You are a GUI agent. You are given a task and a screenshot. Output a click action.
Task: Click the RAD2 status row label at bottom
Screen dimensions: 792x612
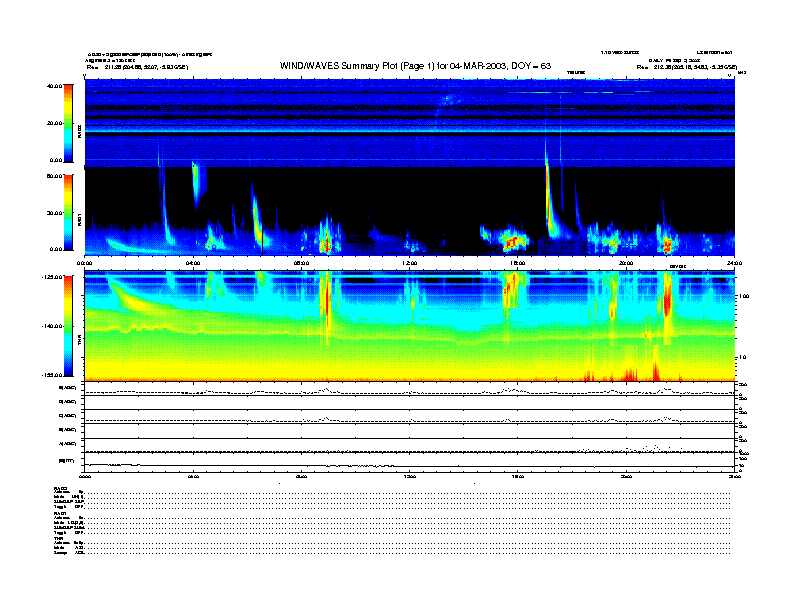point(58,488)
